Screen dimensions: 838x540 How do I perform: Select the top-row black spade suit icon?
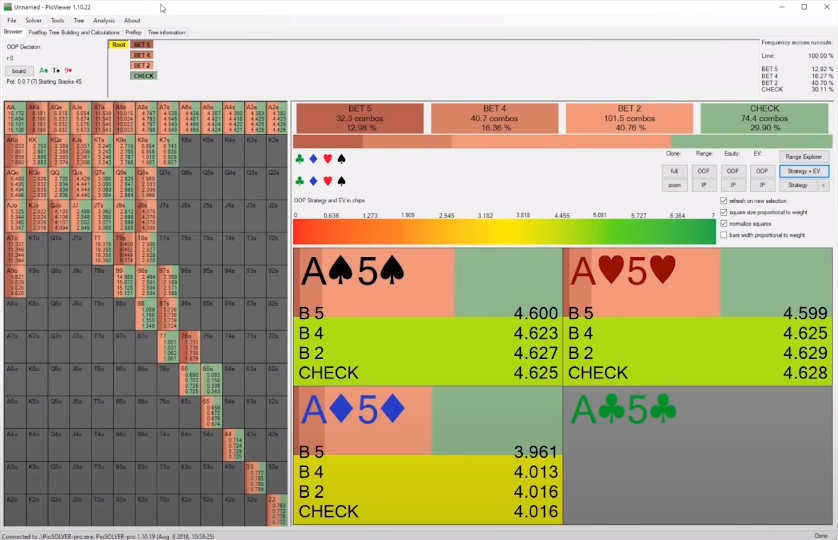(341, 158)
